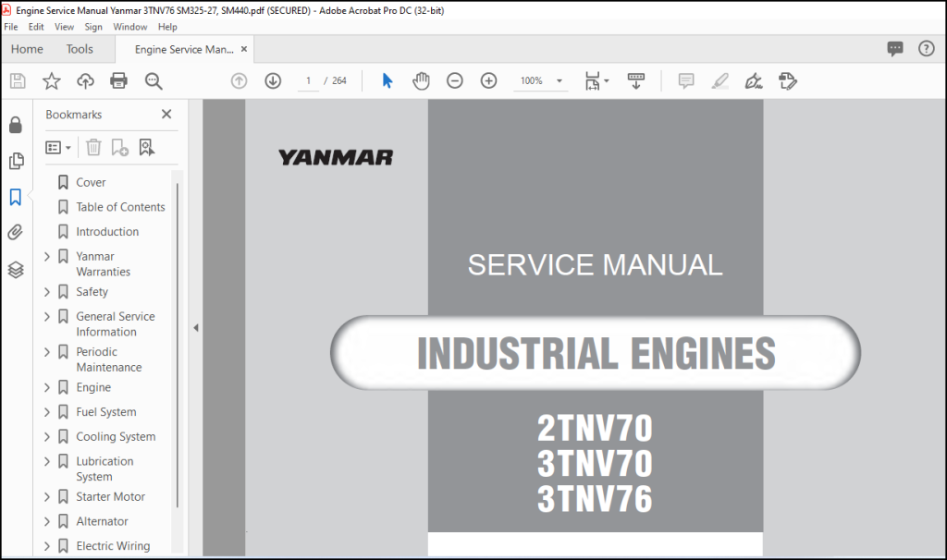The image size is (947, 560).
Task: Expand the Electric Wiring bookmark
Action: (x=47, y=546)
